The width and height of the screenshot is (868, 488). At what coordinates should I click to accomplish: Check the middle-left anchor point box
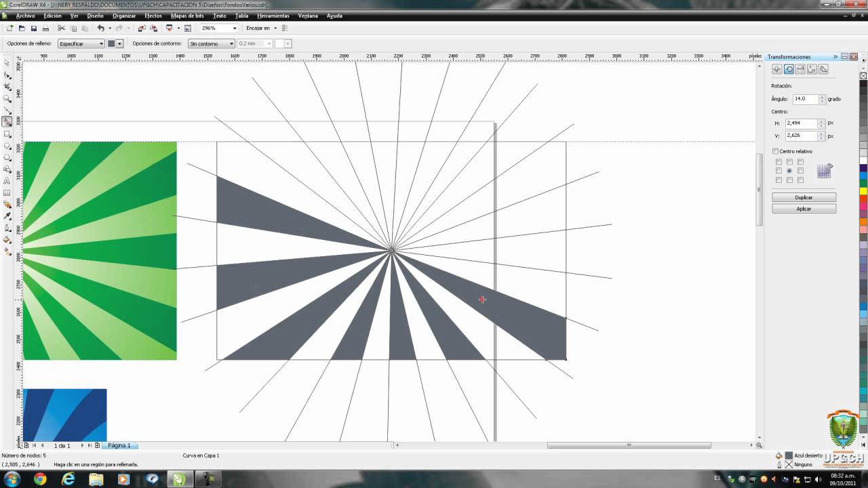coord(778,171)
